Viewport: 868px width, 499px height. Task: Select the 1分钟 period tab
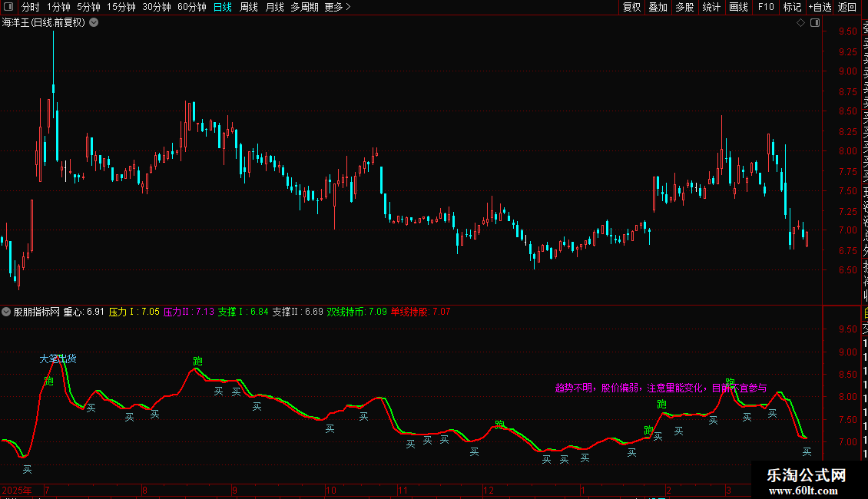58,7
